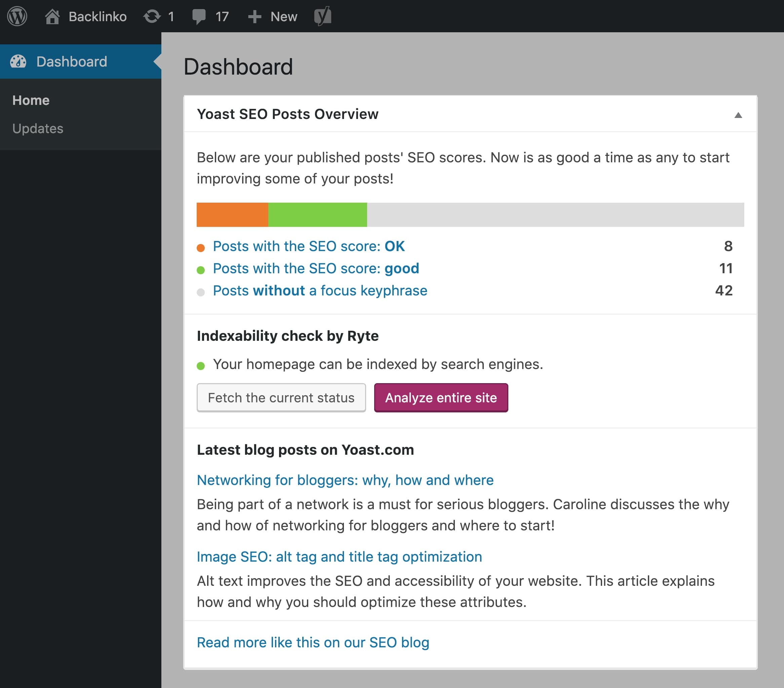Create new content via plus New icon

(254, 16)
